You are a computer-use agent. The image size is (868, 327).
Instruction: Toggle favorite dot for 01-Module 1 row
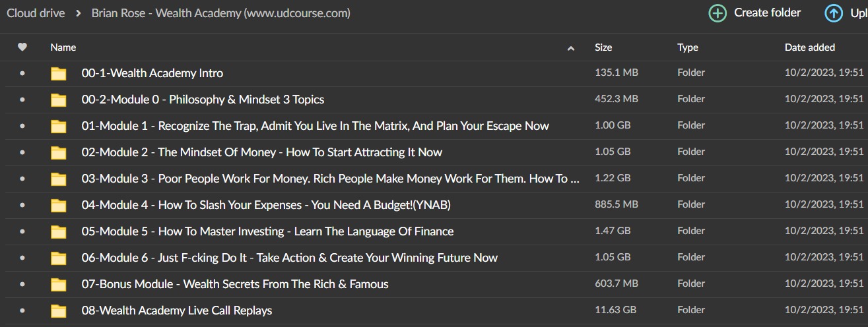(x=22, y=126)
